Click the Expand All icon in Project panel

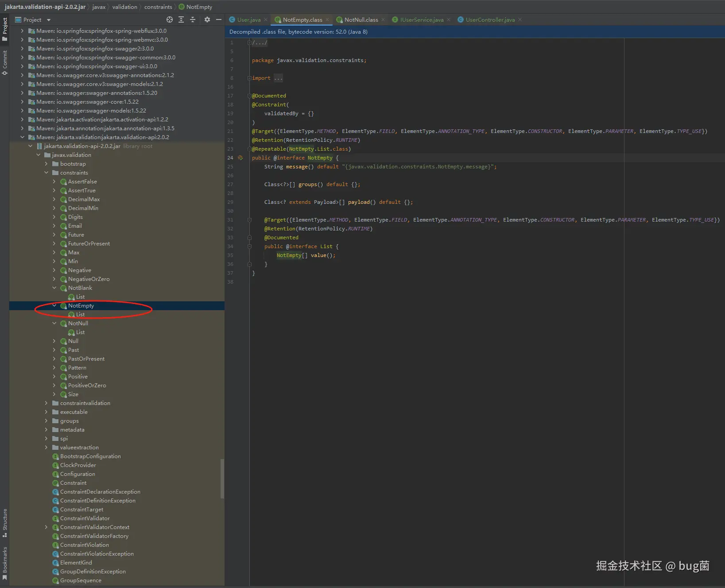(181, 19)
